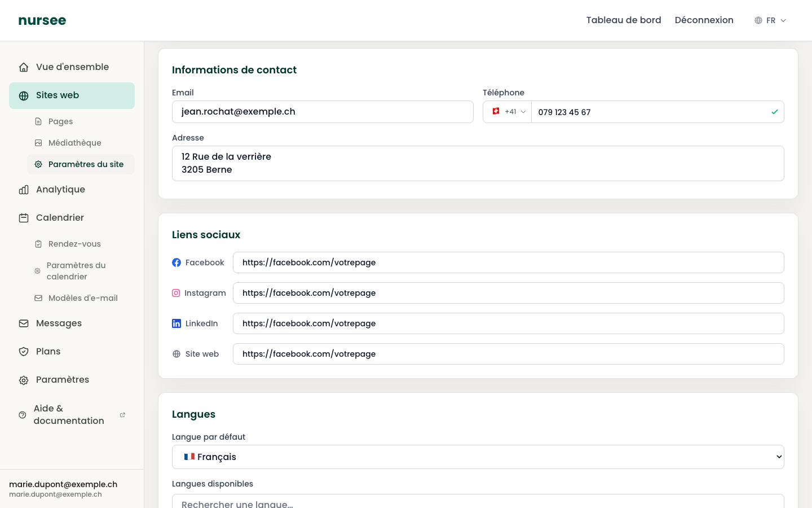Open Paramètres in sidebar
Viewport: 812px width, 508px height.
coord(72,380)
